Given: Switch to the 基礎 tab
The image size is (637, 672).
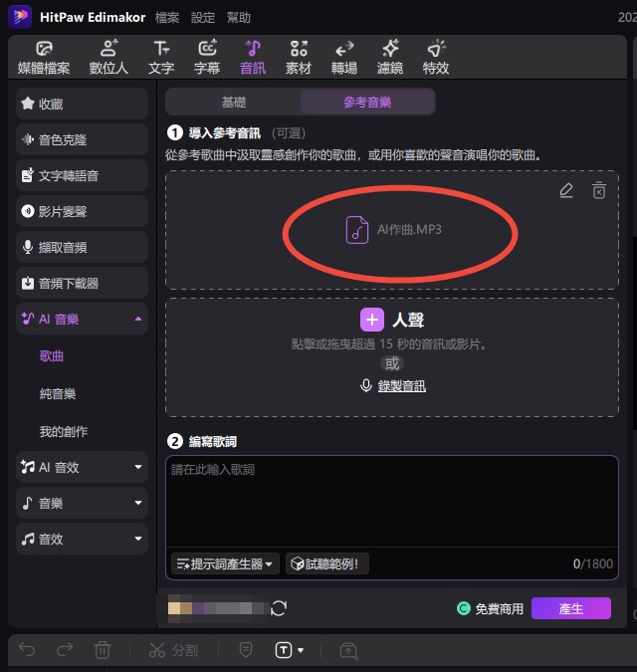Looking at the screenshot, I should click(x=234, y=102).
